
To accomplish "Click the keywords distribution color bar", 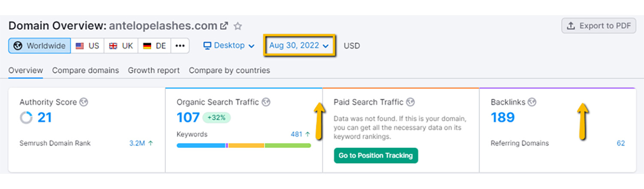I will pos(243,146).
